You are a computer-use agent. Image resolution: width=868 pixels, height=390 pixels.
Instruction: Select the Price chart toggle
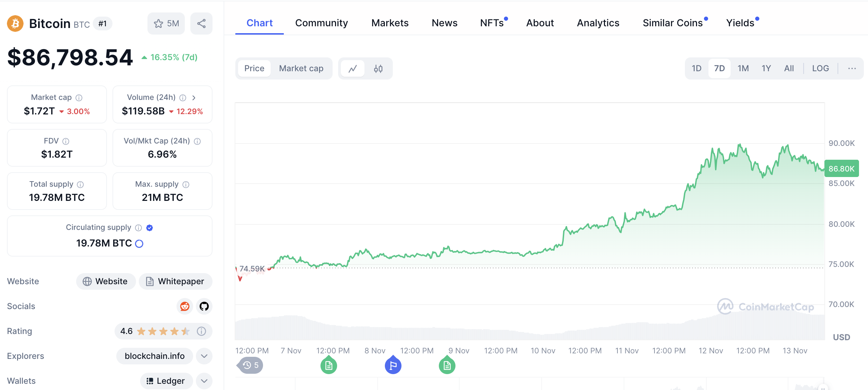(x=254, y=68)
